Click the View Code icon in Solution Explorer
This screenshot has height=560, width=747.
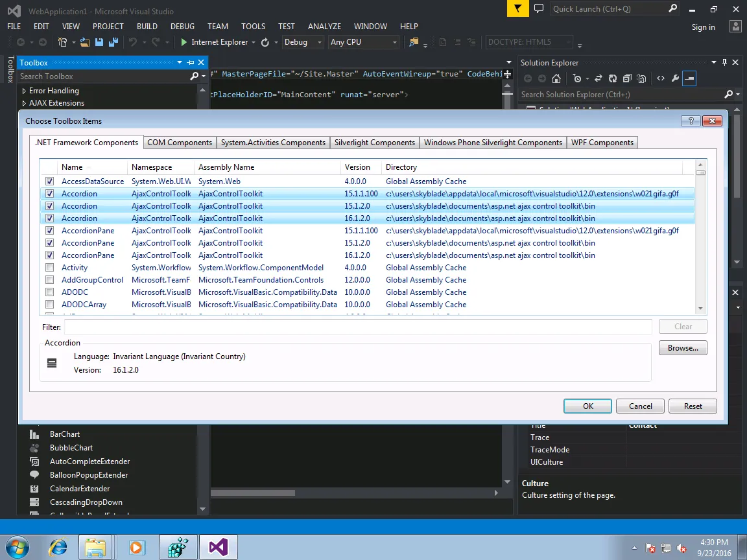click(x=660, y=78)
